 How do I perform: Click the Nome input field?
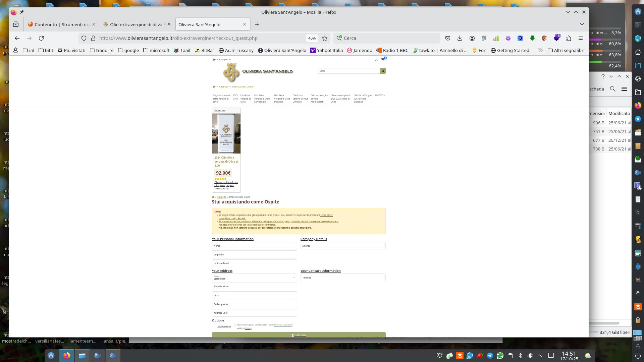click(255, 246)
